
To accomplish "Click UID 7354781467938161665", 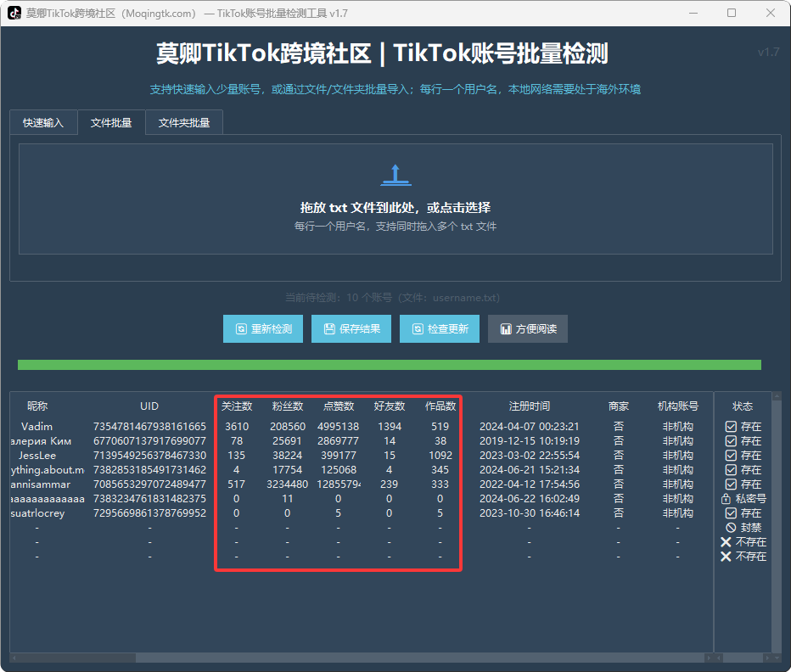I will tap(150, 426).
